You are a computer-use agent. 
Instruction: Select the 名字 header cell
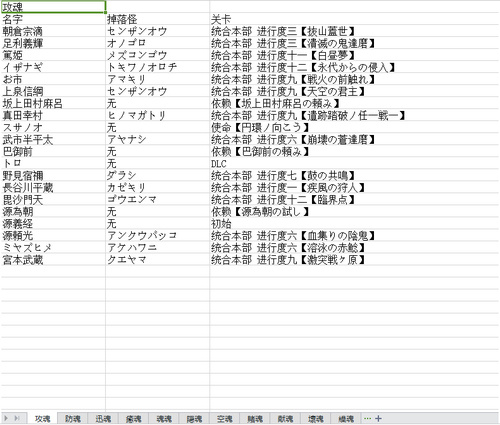pyautogui.click(x=53, y=19)
